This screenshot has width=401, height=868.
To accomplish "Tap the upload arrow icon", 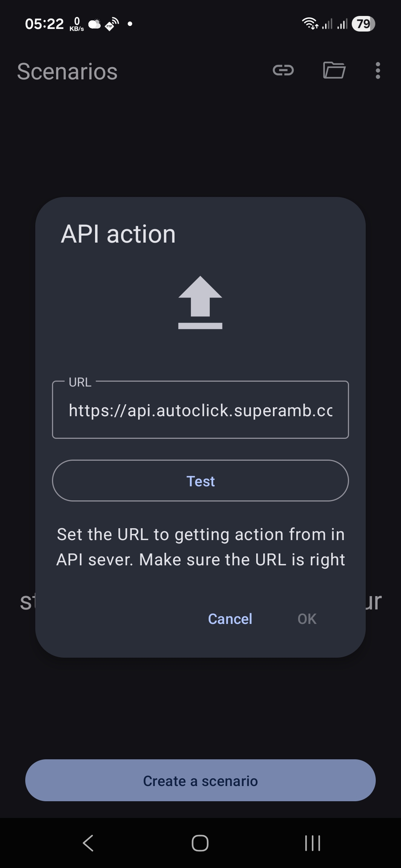I will click(x=200, y=302).
